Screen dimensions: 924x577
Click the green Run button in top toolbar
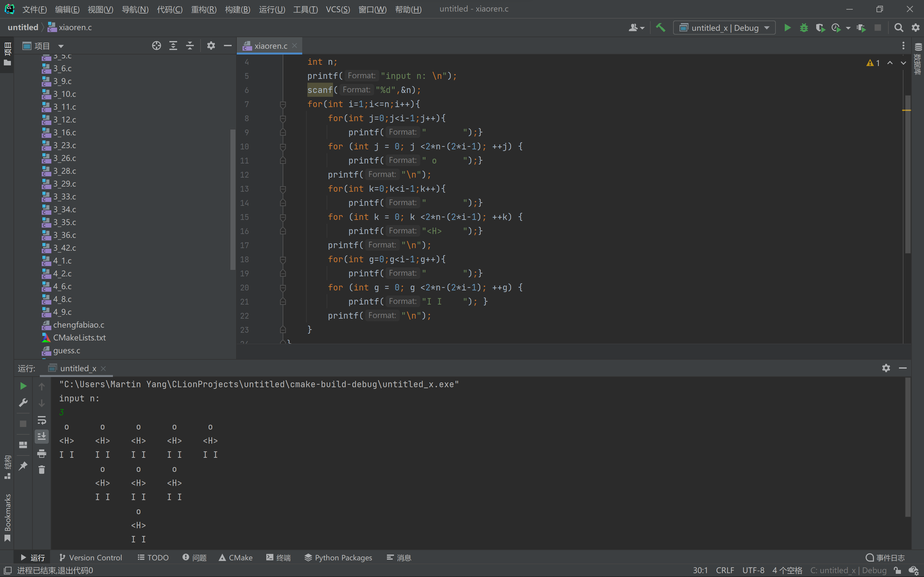(787, 28)
